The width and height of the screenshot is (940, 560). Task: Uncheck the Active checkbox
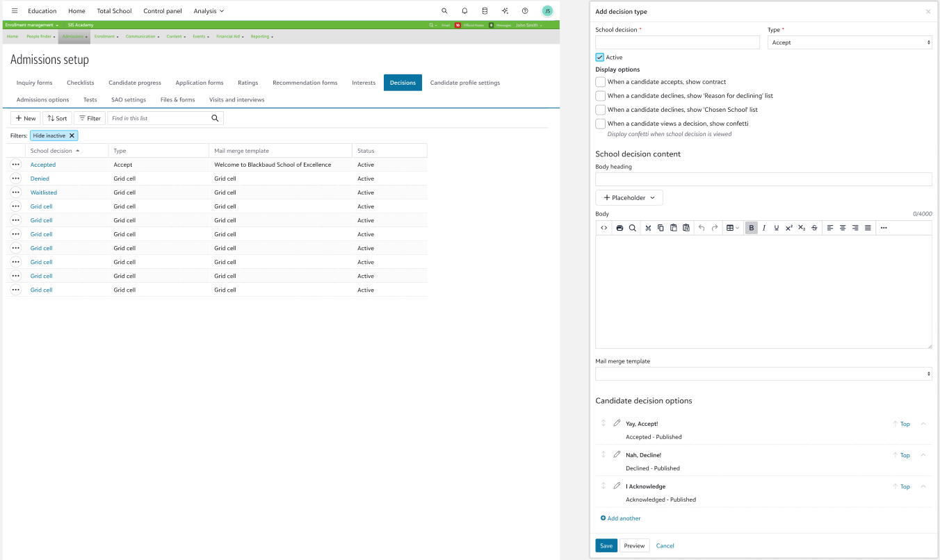pyautogui.click(x=599, y=57)
